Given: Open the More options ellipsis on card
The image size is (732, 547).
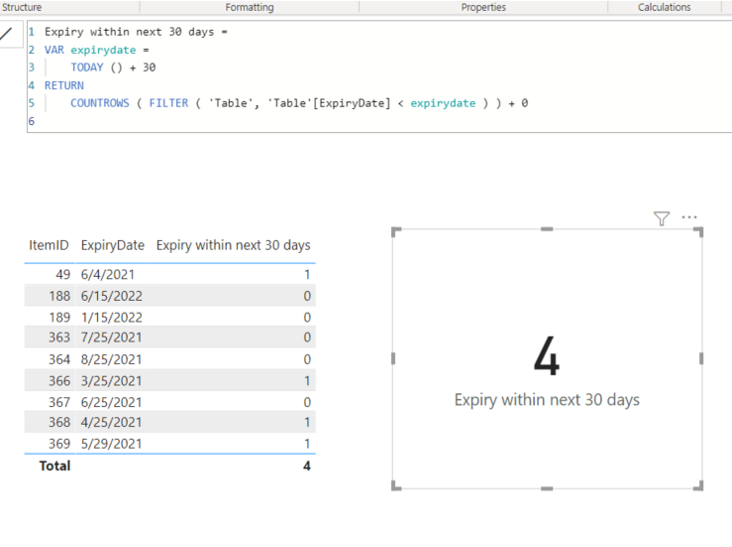Looking at the screenshot, I should (x=689, y=217).
